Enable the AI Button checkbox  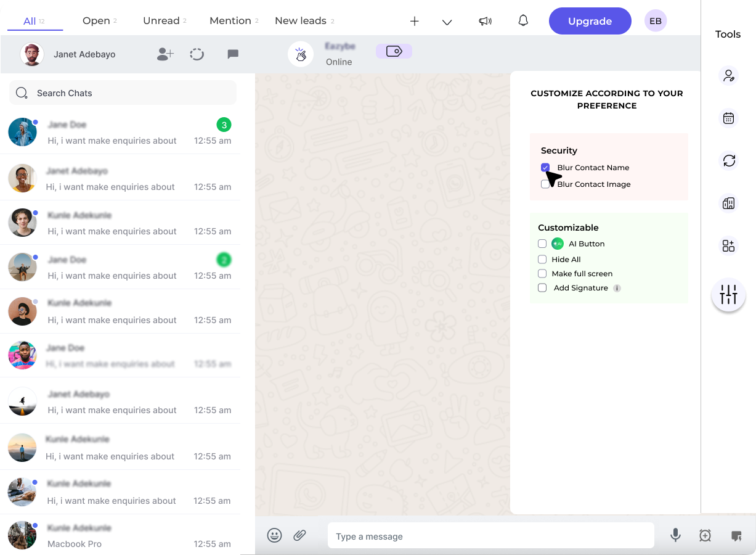[542, 244]
